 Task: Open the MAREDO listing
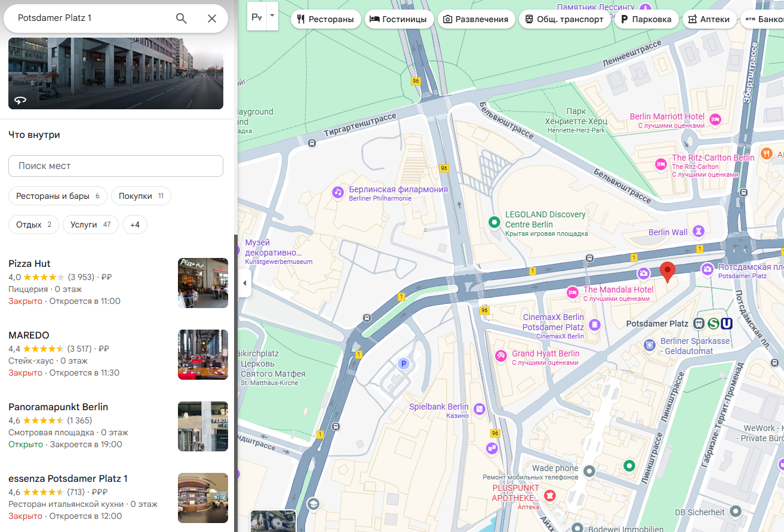coord(90,354)
